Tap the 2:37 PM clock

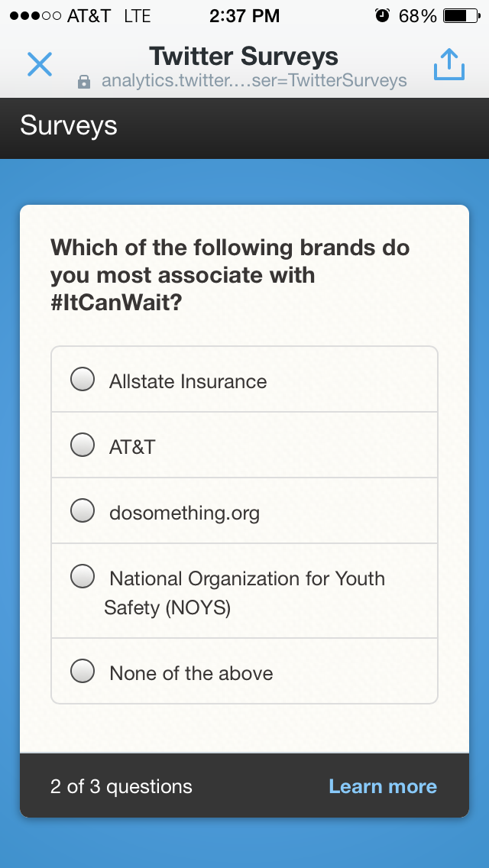tap(244, 16)
